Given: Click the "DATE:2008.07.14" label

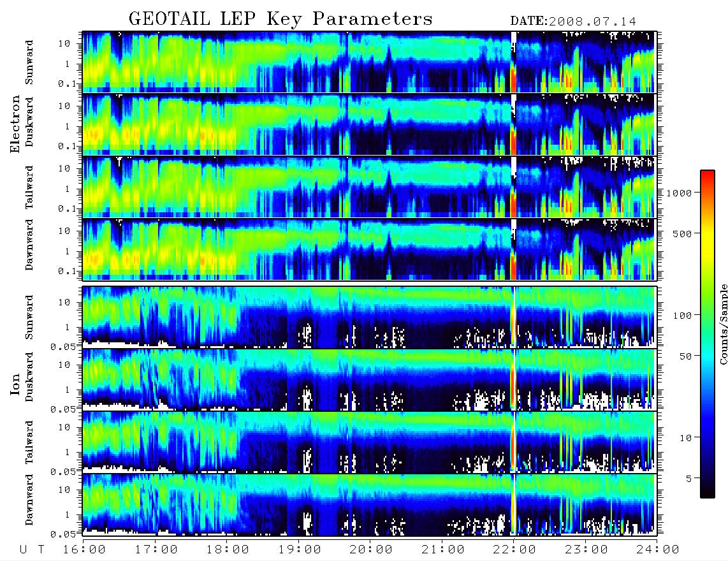Looking at the screenshot, I should (573, 22).
